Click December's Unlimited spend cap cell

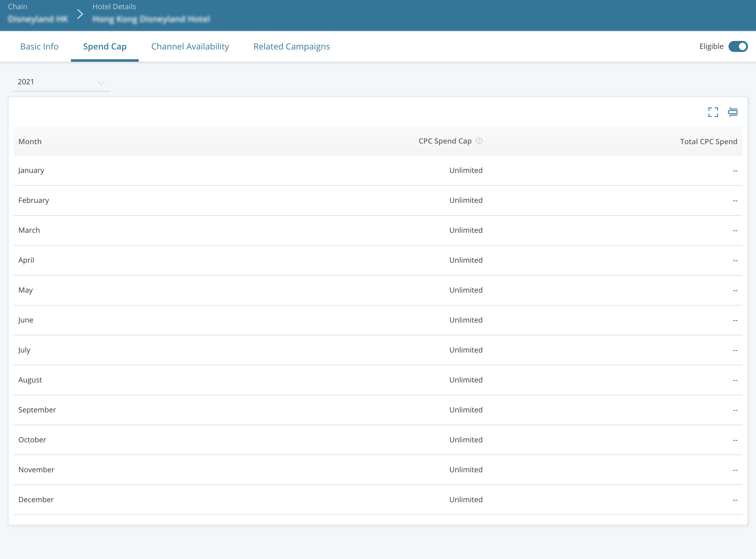coord(466,500)
